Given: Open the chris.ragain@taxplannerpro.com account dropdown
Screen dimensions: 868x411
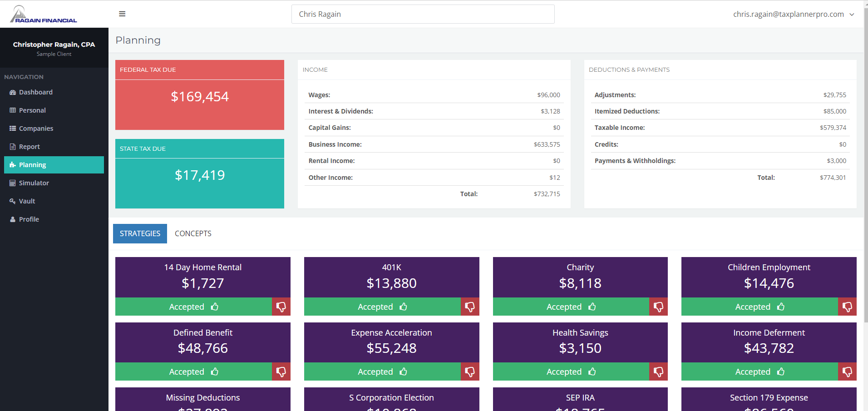Looking at the screenshot, I should pyautogui.click(x=794, y=14).
